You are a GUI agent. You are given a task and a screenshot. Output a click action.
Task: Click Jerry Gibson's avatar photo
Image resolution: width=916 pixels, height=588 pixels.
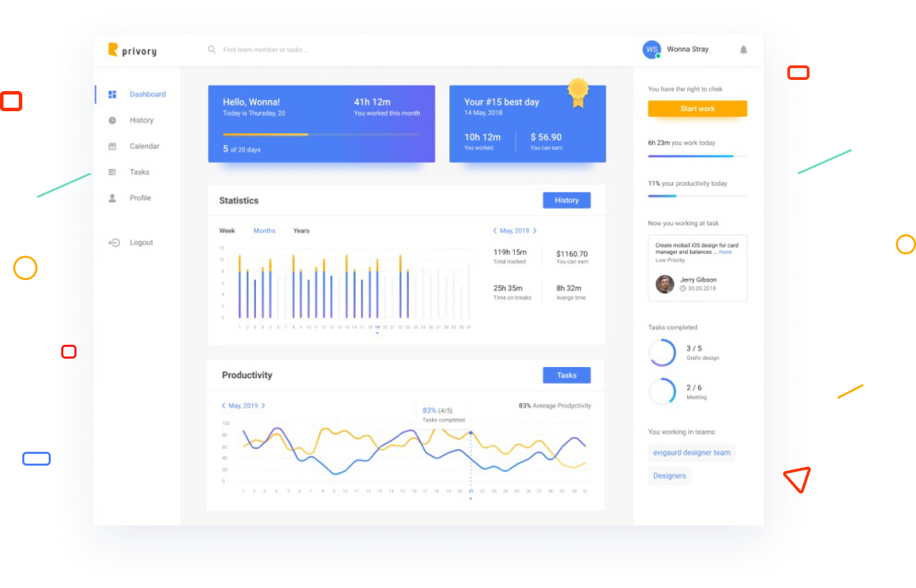[665, 284]
